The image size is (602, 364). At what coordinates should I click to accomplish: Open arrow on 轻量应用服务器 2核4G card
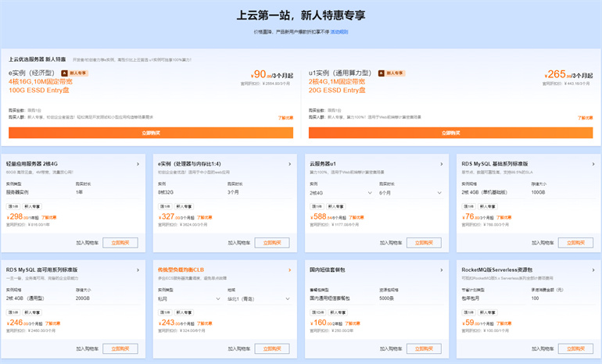[x=138, y=164]
